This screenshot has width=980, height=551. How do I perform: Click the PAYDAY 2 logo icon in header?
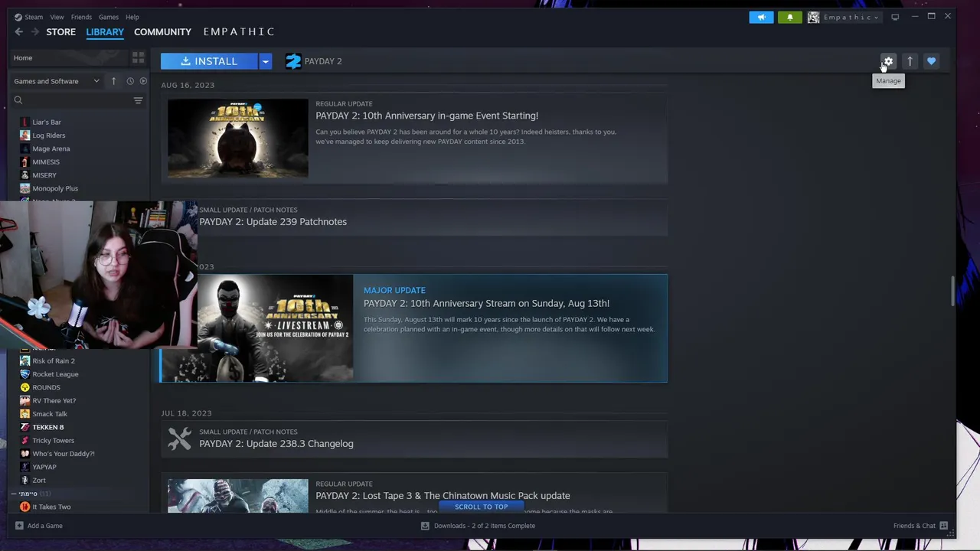(293, 61)
